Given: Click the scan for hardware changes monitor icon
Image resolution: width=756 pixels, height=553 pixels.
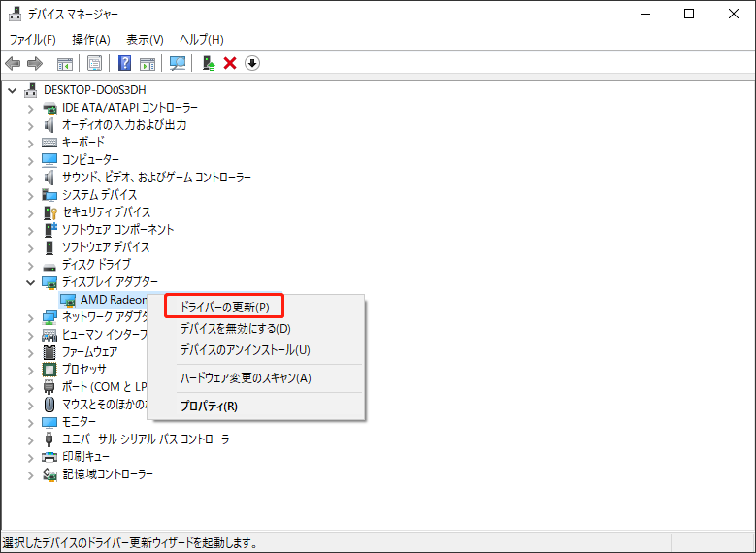Looking at the screenshot, I should (x=178, y=63).
